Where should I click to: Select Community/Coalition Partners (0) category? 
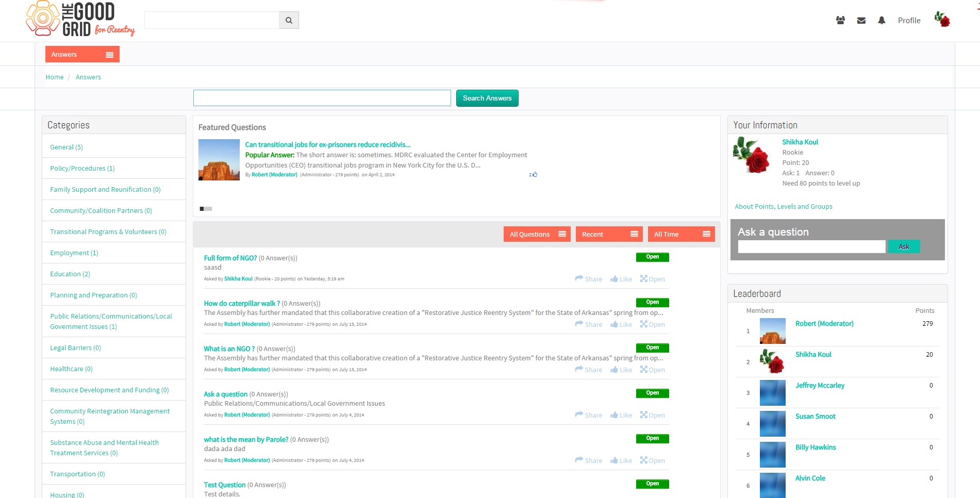[x=101, y=210]
